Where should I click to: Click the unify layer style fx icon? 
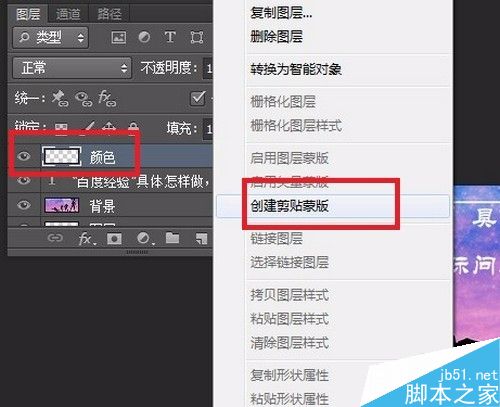pos(107,98)
